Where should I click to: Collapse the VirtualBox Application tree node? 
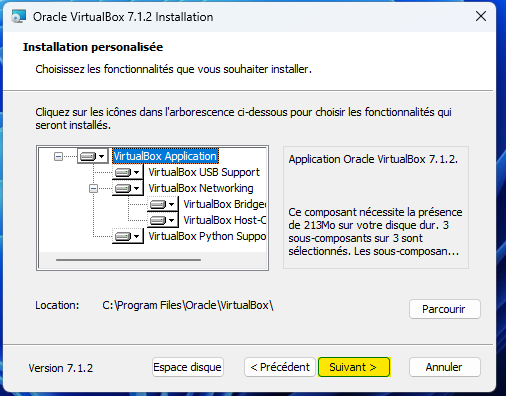58,156
